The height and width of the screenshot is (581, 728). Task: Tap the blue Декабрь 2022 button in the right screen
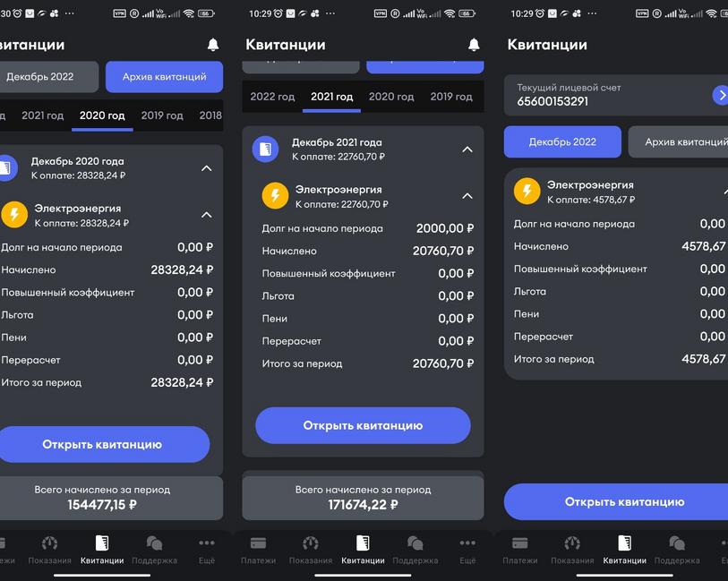(x=562, y=142)
